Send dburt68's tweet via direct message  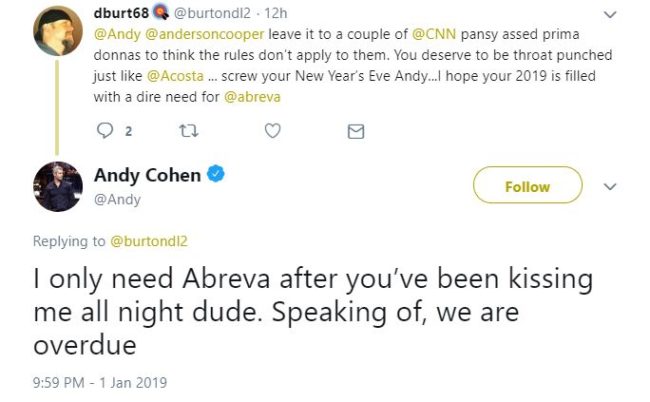pyautogui.click(x=354, y=130)
